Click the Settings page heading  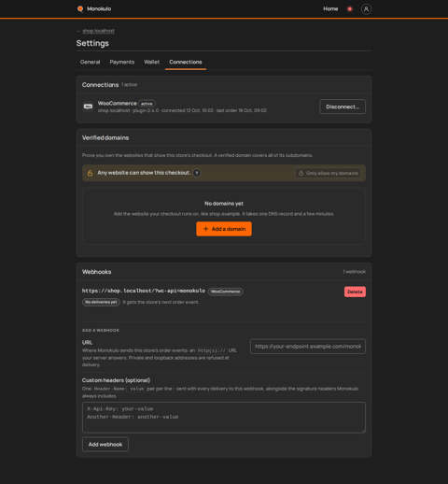(x=92, y=43)
